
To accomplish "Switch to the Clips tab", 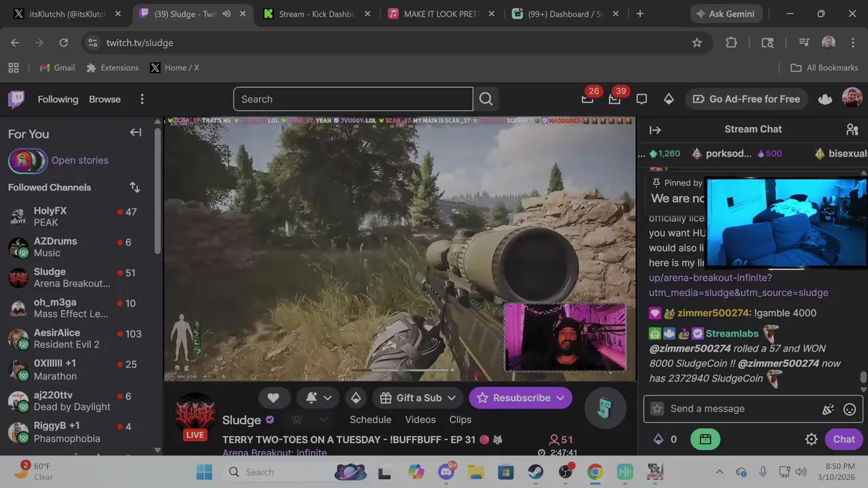I will (x=460, y=420).
